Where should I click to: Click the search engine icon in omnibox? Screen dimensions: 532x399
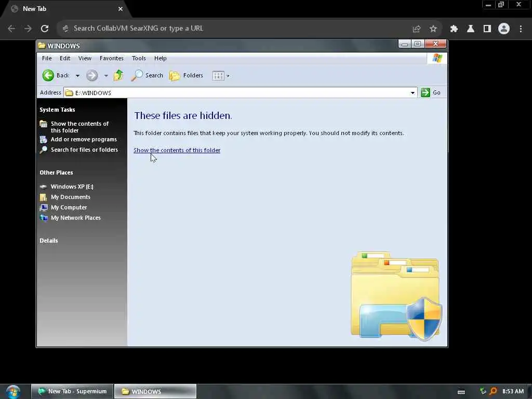pos(66,29)
